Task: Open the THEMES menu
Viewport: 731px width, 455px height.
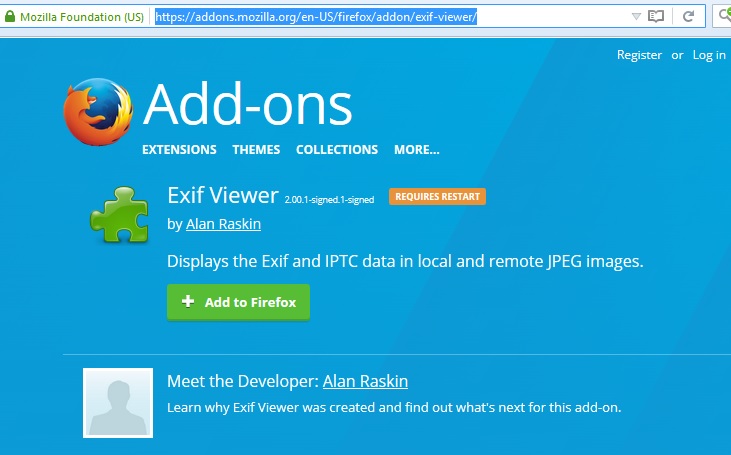Action: (x=256, y=150)
